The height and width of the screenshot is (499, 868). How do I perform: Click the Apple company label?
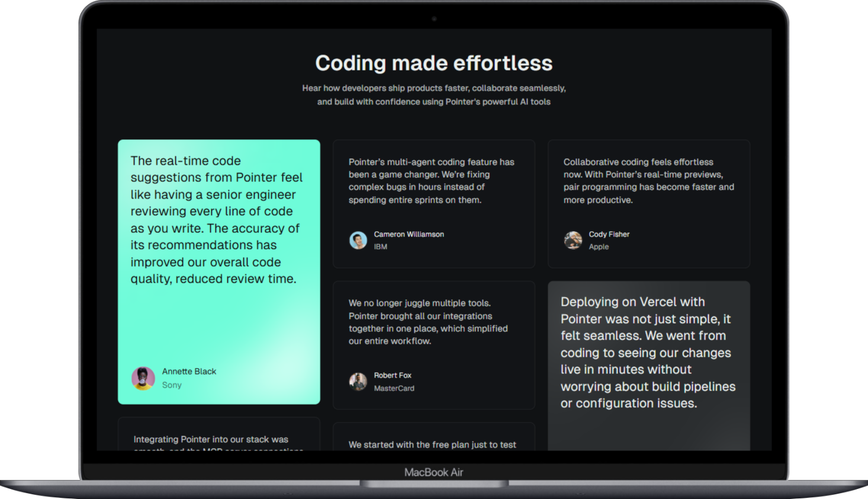click(598, 247)
